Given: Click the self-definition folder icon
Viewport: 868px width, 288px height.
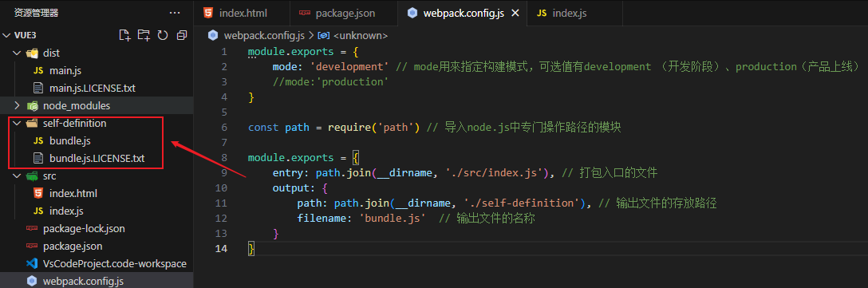Looking at the screenshot, I should point(32,124).
